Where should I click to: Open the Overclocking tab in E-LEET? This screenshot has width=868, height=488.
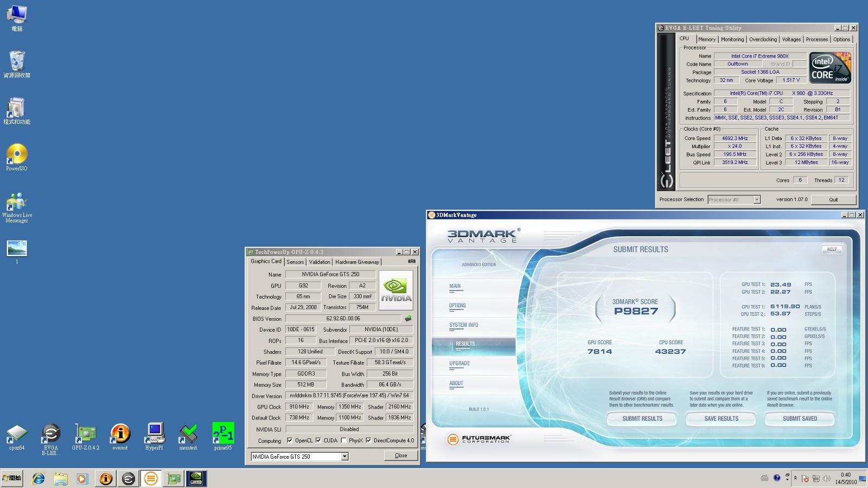tap(763, 39)
